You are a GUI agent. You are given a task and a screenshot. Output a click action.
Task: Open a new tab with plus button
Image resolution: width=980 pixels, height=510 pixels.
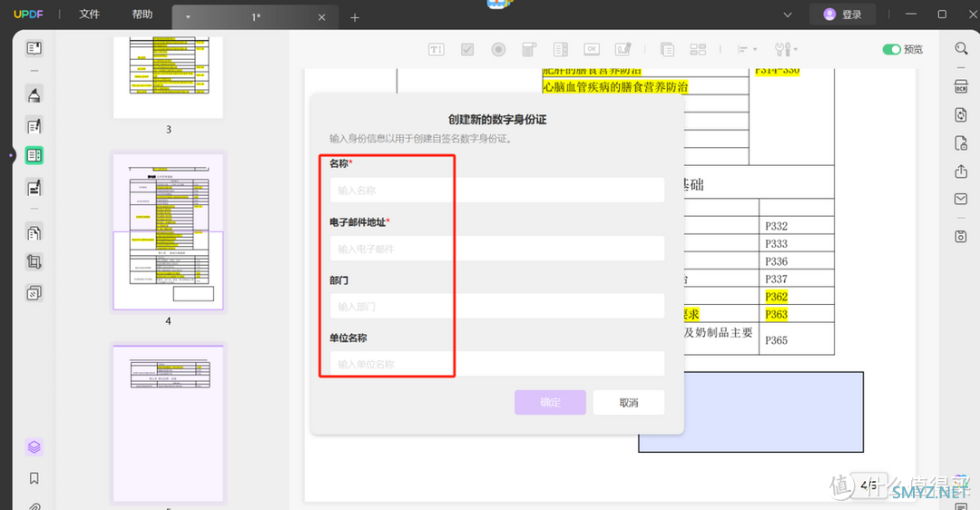pyautogui.click(x=355, y=17)
